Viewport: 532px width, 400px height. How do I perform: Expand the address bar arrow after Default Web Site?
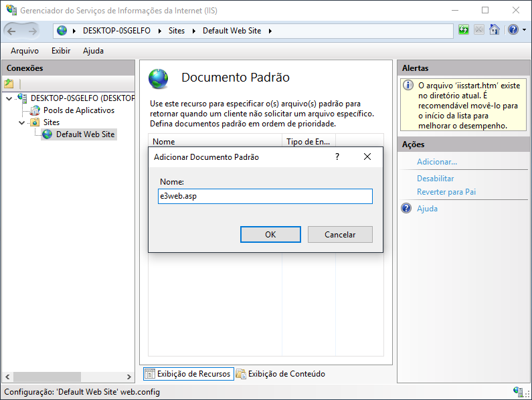[270, 31]
